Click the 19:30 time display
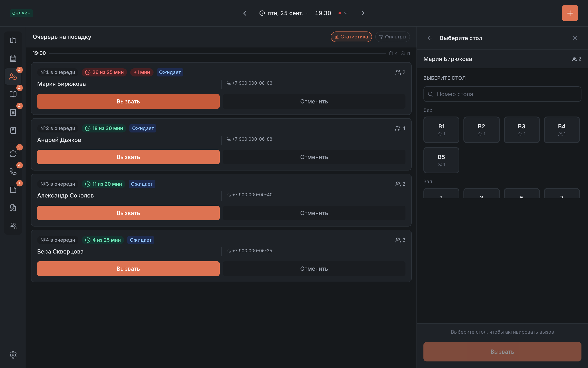Viewport: 588px width, 368px height. [x=323, y=13]
